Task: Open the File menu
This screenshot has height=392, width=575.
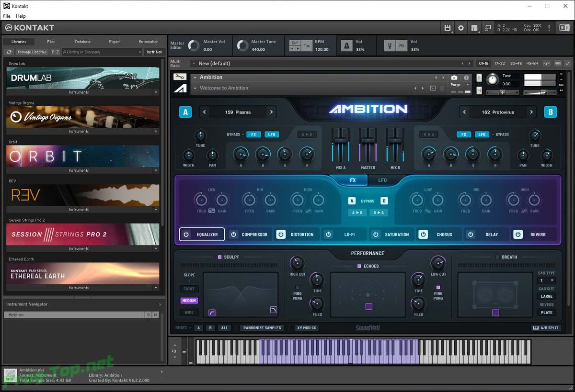Action: pos(7,16)
